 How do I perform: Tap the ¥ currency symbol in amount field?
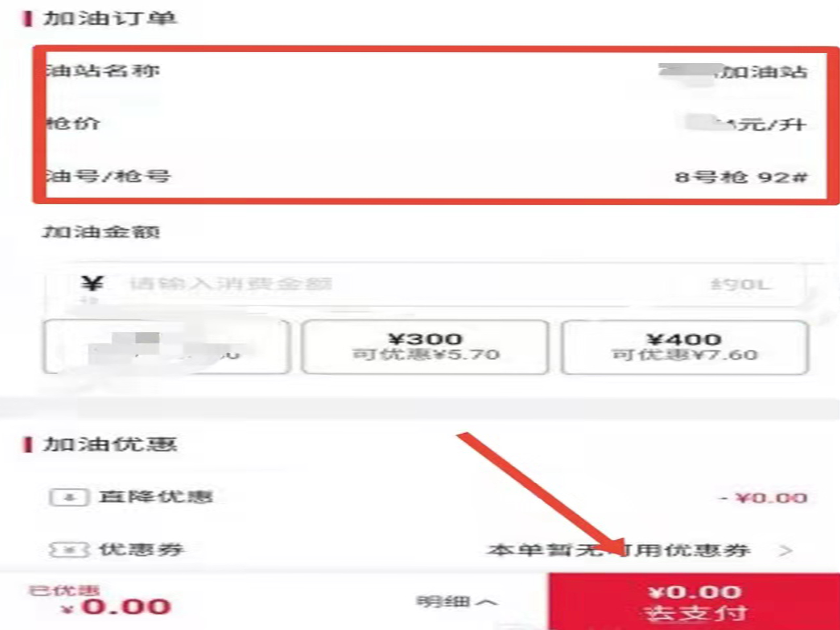click(92, 283)
